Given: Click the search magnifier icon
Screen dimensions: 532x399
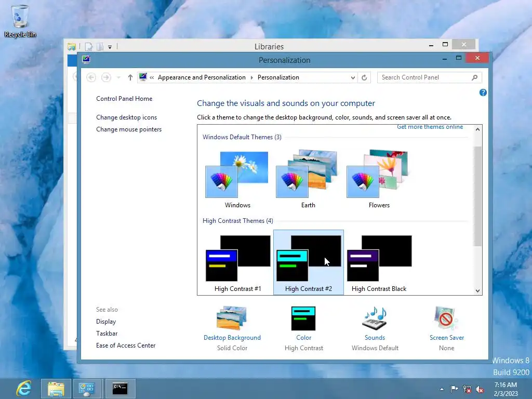Looking at the screenshot, I should point(475,77).
